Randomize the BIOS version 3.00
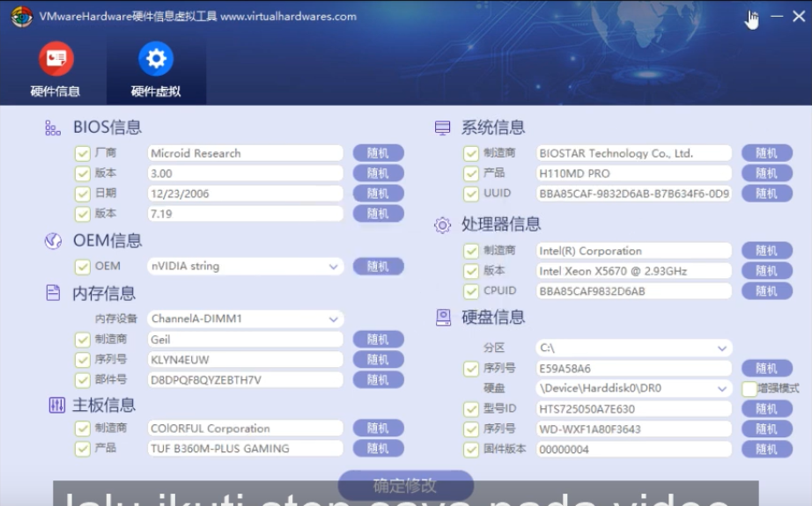 tap(379, 173)
